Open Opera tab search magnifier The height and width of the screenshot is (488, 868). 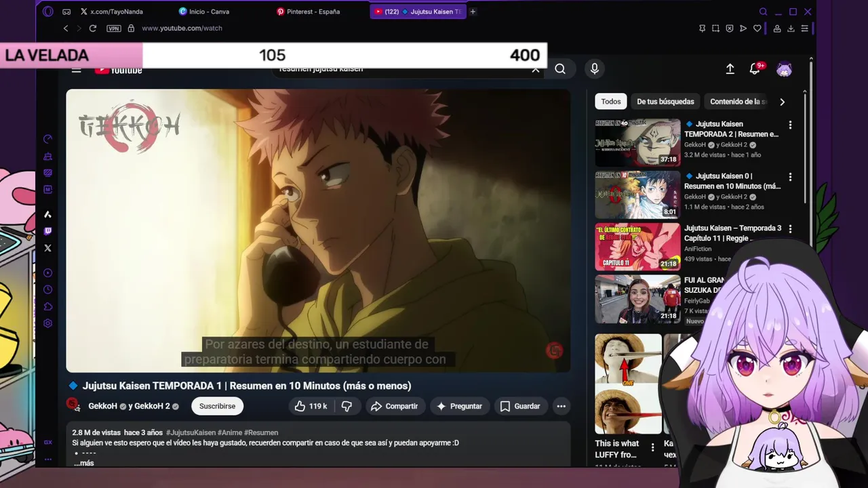(x=763, y=12)
